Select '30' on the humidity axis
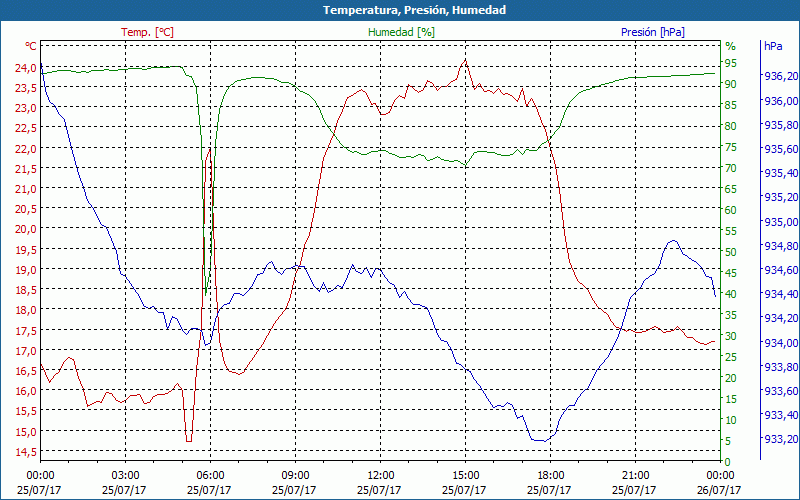Image resolution: width=800 pixels, height=500 pixels. tap(731, 336)
